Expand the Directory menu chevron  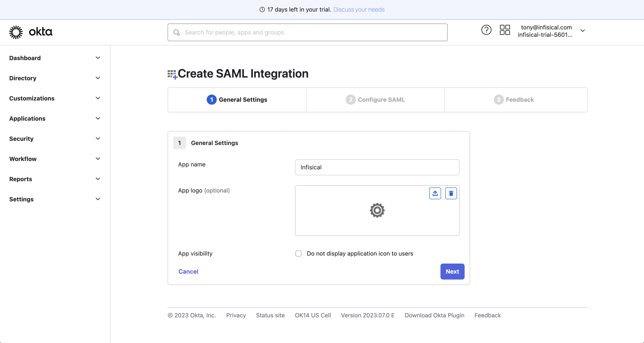click(x=98, y=78)
